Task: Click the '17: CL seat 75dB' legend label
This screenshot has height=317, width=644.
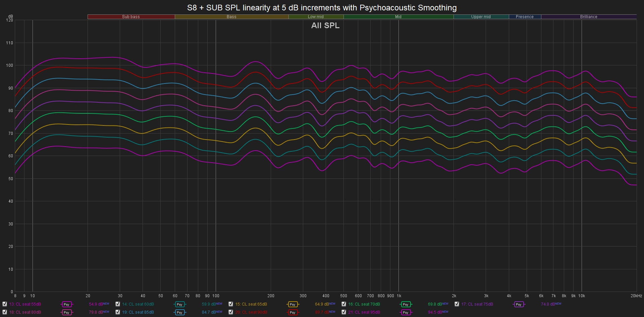Action: [477, 304]
